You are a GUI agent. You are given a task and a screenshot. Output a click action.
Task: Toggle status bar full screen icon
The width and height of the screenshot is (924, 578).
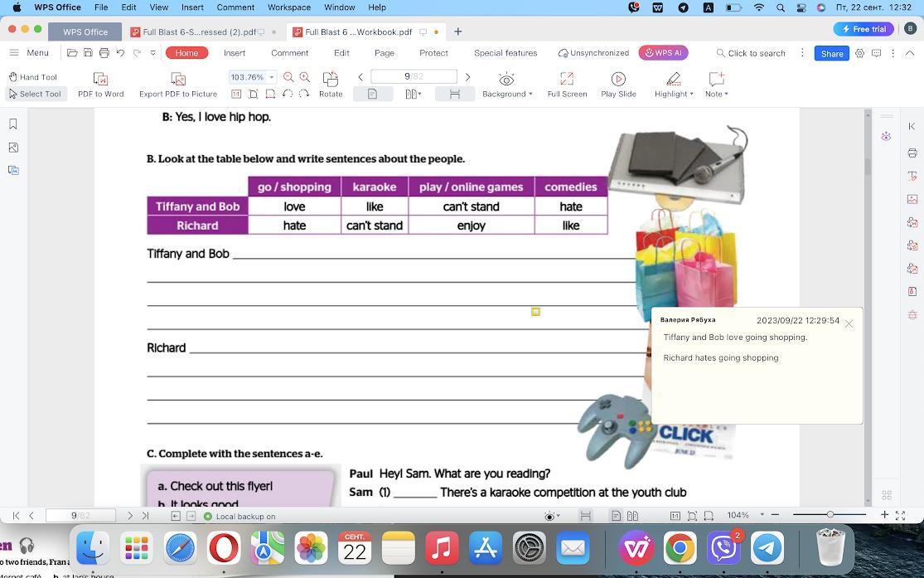pyautogui.click(x=901, y=516)
